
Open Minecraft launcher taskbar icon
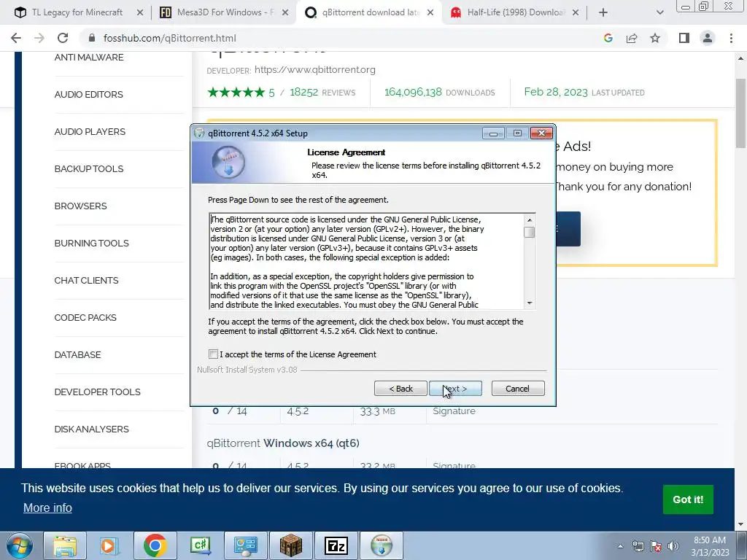(x=290, y=545)
